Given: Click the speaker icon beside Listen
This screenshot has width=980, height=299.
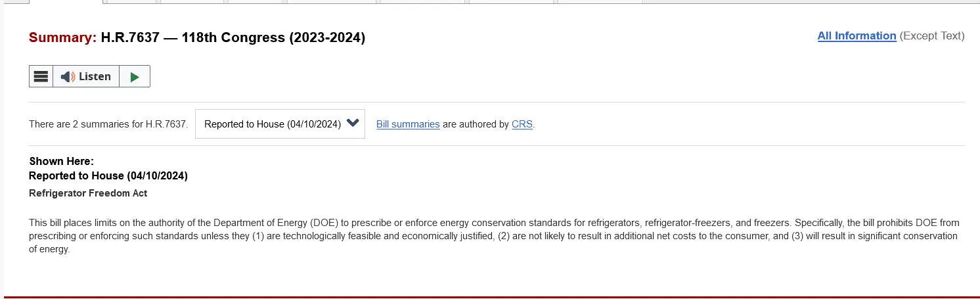Looking at the screenshot, I should coord(68,77).
